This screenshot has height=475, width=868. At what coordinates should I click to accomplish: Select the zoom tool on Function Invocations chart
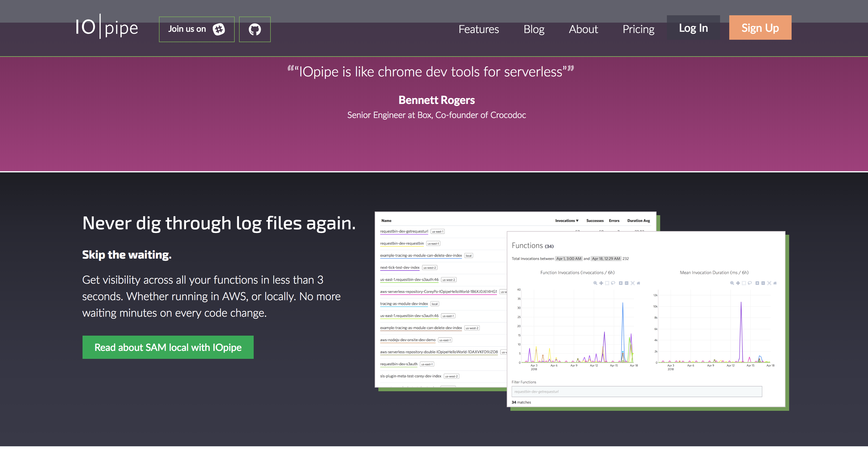pos(595,283)
